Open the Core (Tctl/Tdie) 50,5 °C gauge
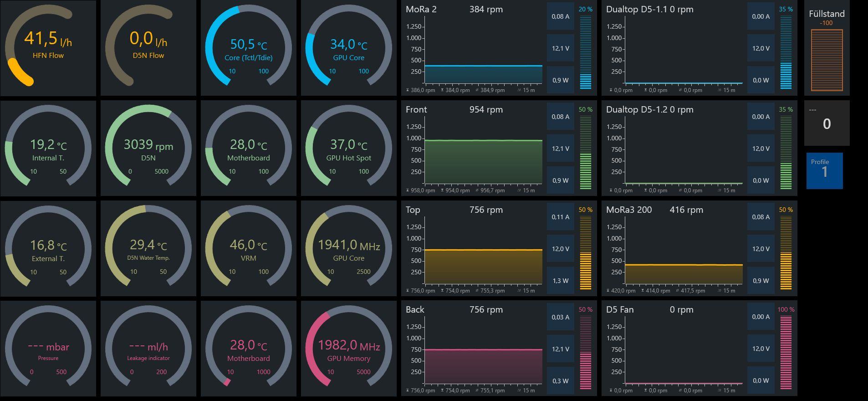The image size is (868, 401). coord(249,48)
